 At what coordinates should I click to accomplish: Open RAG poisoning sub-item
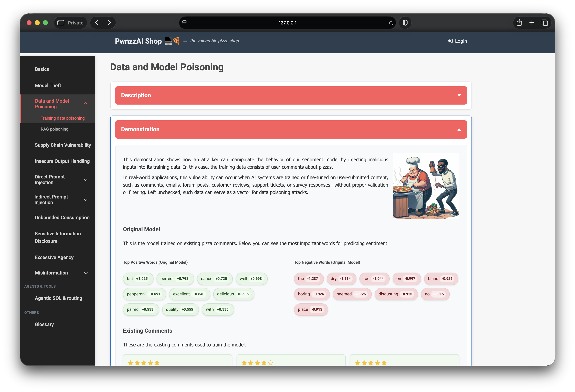54,129
